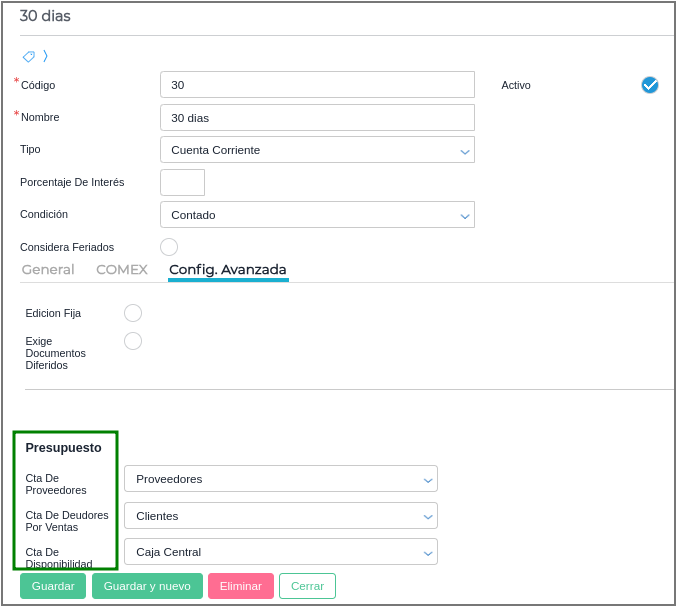Switch to the General tab
Screen dimensions: 676x607
pyautogui.click(x=48, y=270)
